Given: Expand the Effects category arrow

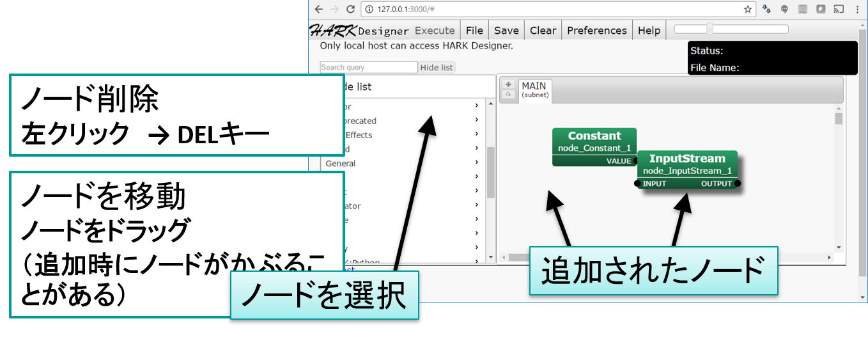Looking at the screenshot, I should [477, 134].
